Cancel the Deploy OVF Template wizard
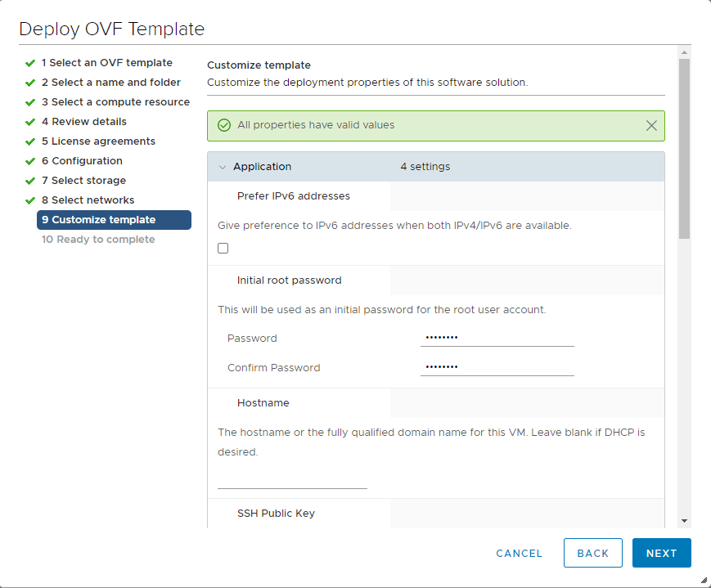 (519, 553)
